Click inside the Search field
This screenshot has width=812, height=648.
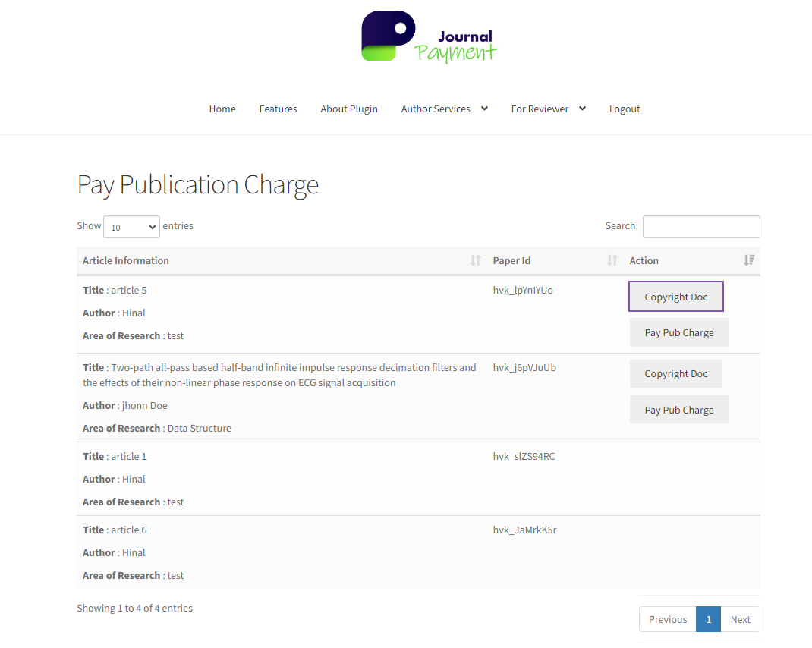click(700, 226)
